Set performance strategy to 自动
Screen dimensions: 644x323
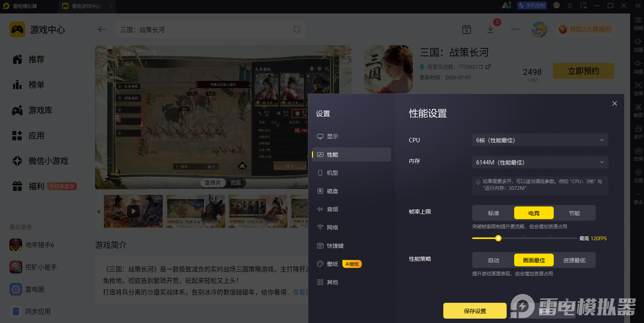click(494, 260)
